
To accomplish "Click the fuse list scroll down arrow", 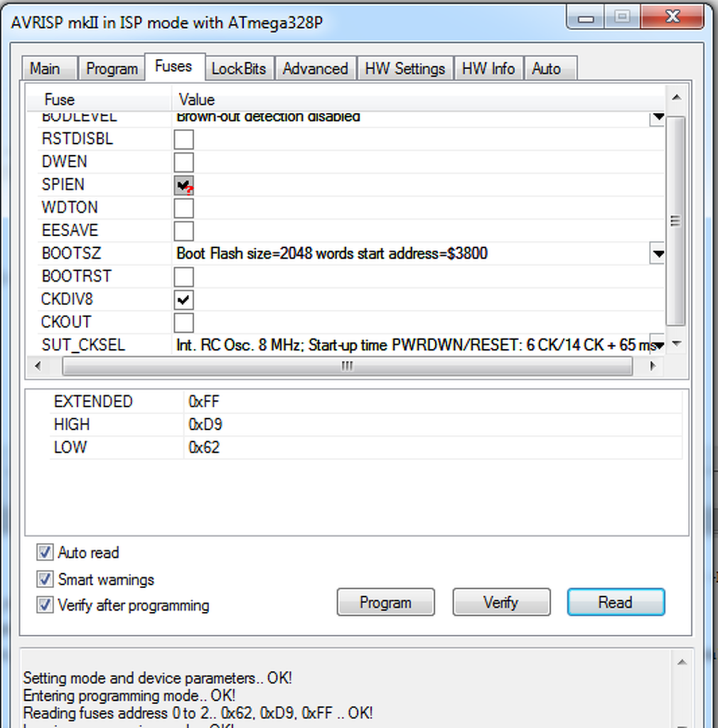I will pyautogui.click(x=676, y=343).
